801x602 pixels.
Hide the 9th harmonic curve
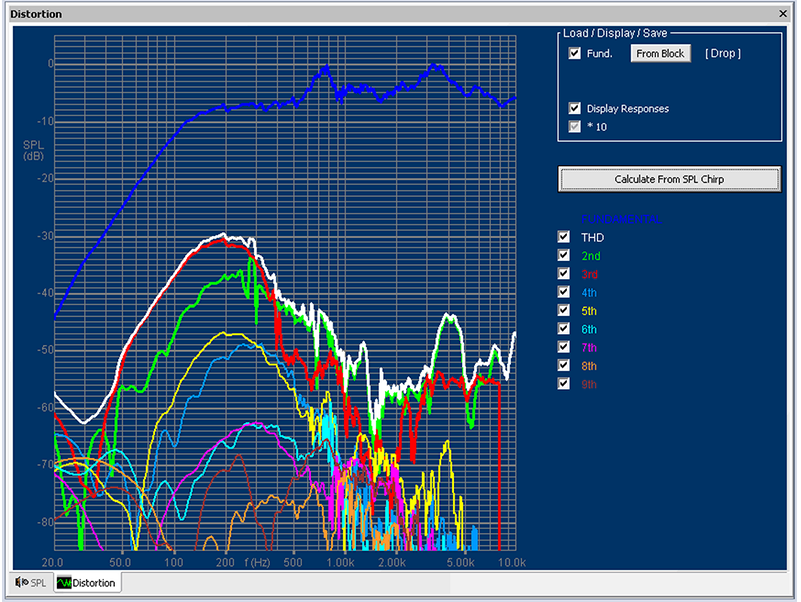[x=564, y=383]
